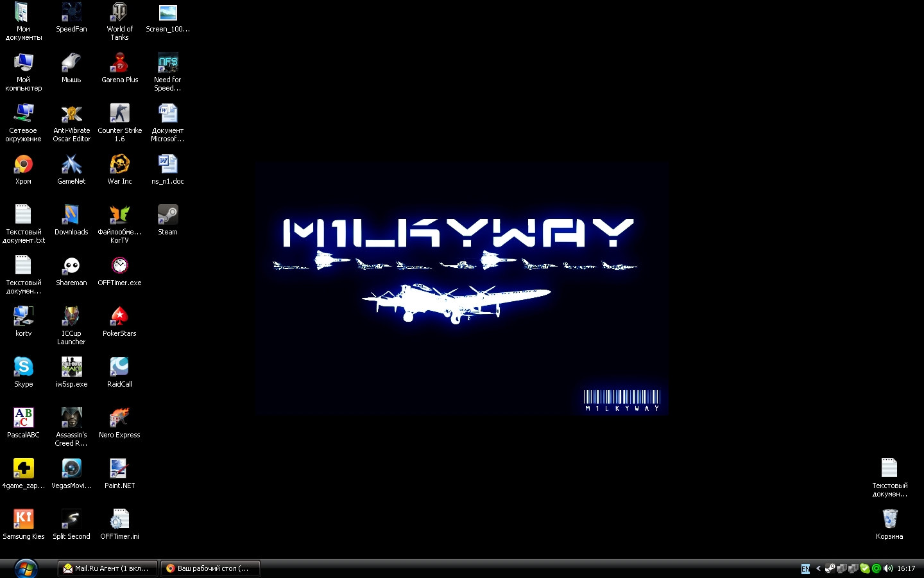Switch to Ваш рабочий стол taskbar window
Viewport: 924px width, 578px height.
[x=210, y=568]
